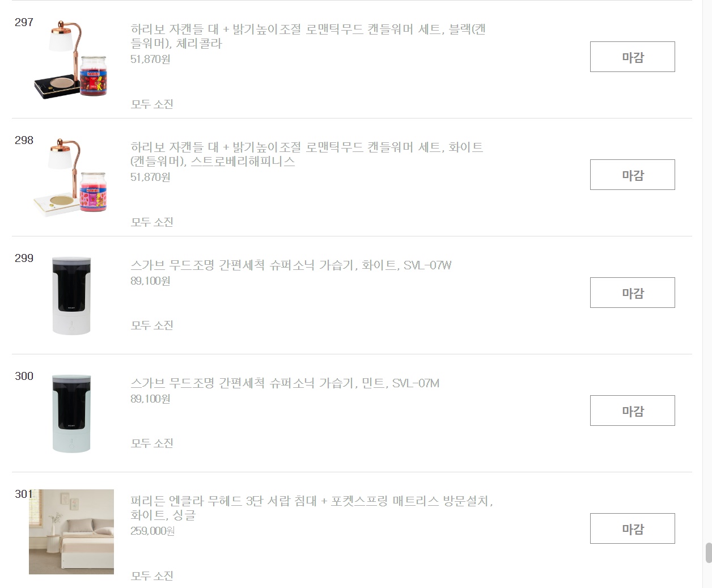The width and height of the screenshot is (712, 588).
Task: Click the 51,870원 price of item 298
Action: pyautogui.click(x=150, y=177)
